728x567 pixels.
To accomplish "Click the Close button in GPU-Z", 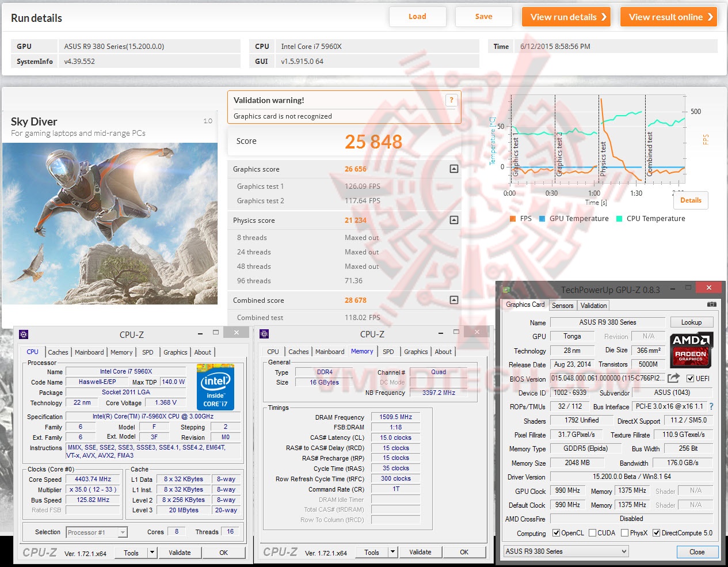I will 697,552.
